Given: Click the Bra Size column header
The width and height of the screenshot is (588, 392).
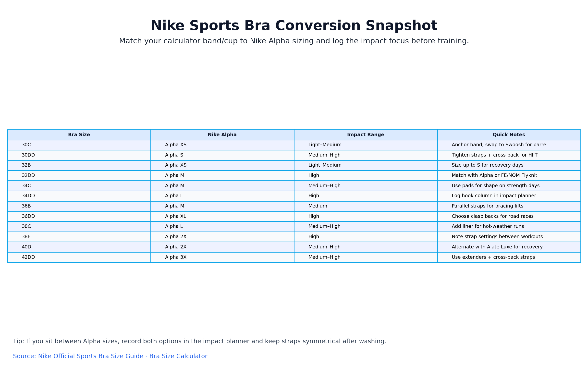Looking at the screenshot, I should coord(79,135).
